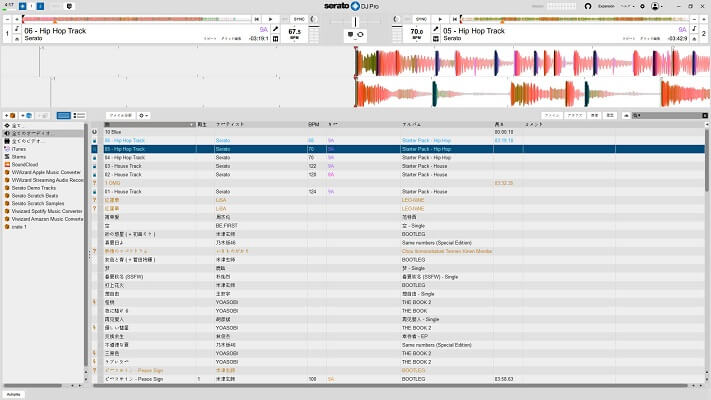Open the Expansion pack menu

(606, 6)
